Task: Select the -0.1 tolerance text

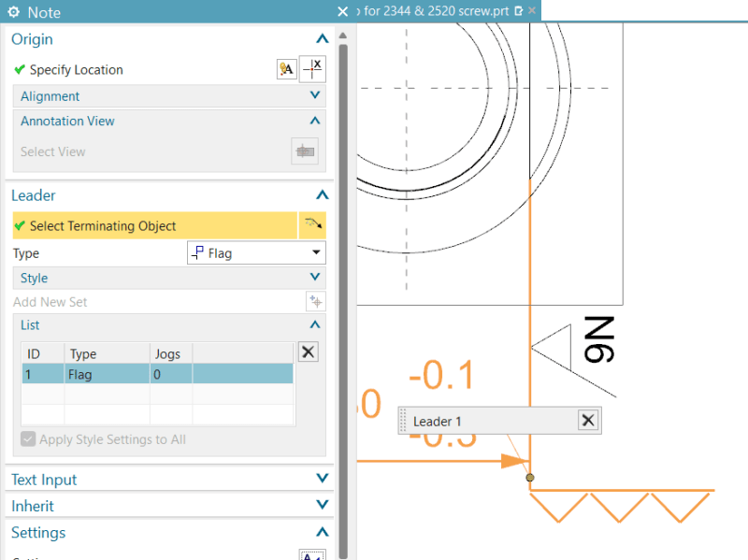Action: pos(441,376)
